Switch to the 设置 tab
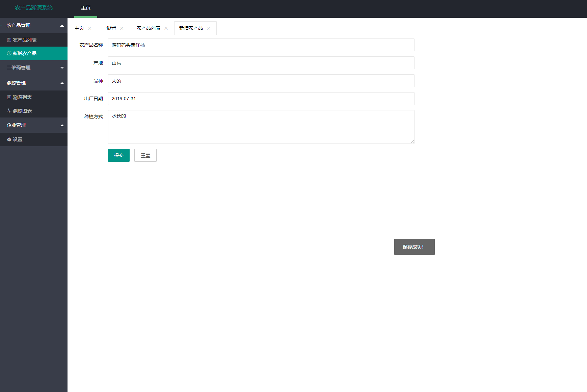 (x=111, y=28)
